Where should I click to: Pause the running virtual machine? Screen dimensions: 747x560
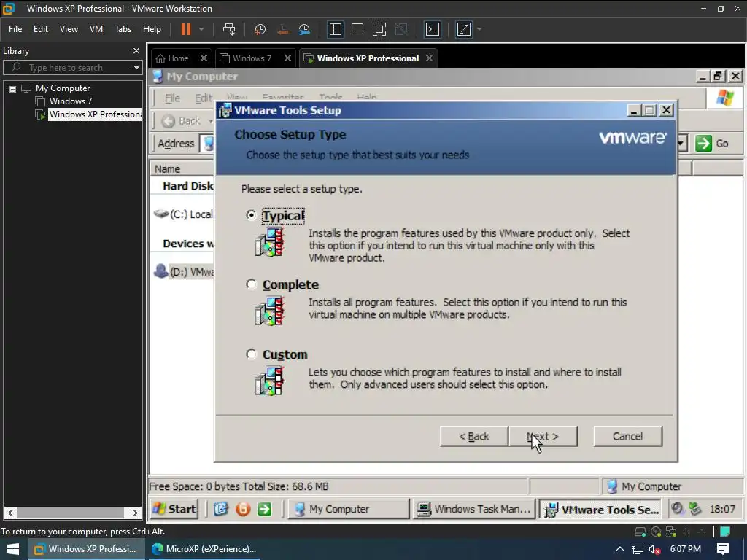(x=186, y=29)
